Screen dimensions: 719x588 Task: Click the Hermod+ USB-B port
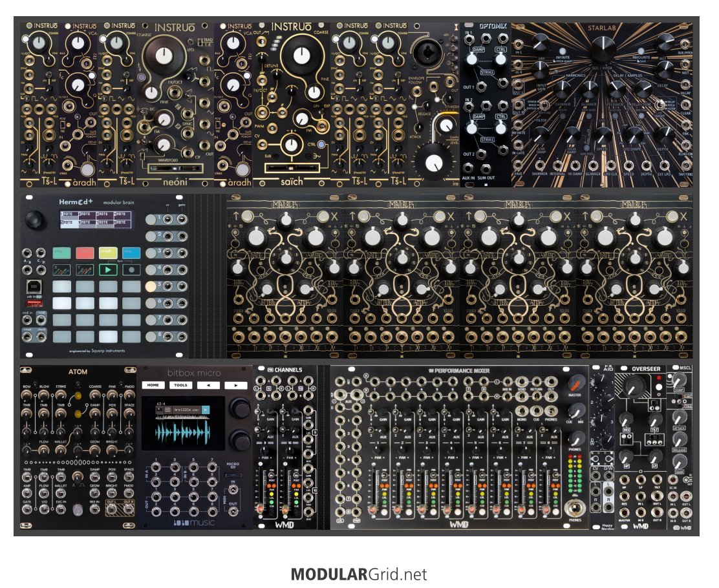pyautogui.click(x=34, y=287)
